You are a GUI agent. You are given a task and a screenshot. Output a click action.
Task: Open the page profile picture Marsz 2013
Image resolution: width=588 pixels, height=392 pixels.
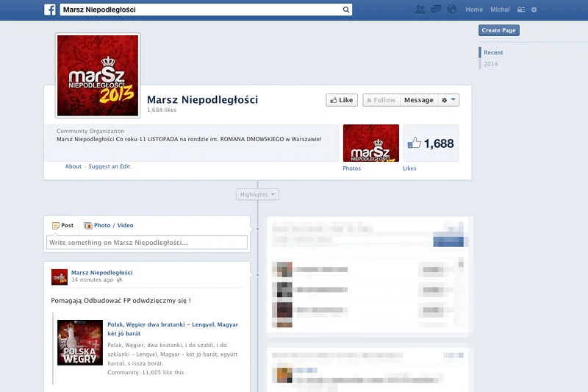tap(98, 76)
